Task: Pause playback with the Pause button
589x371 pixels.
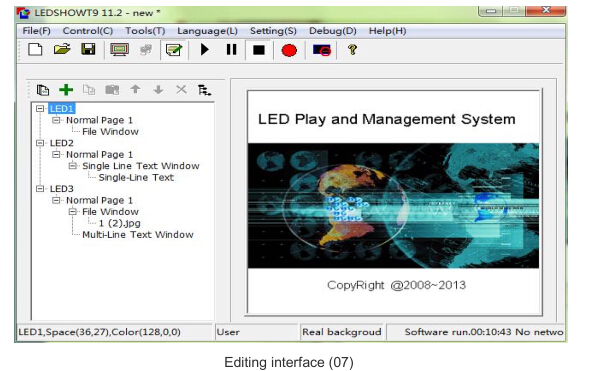Action: pos(231,50)
